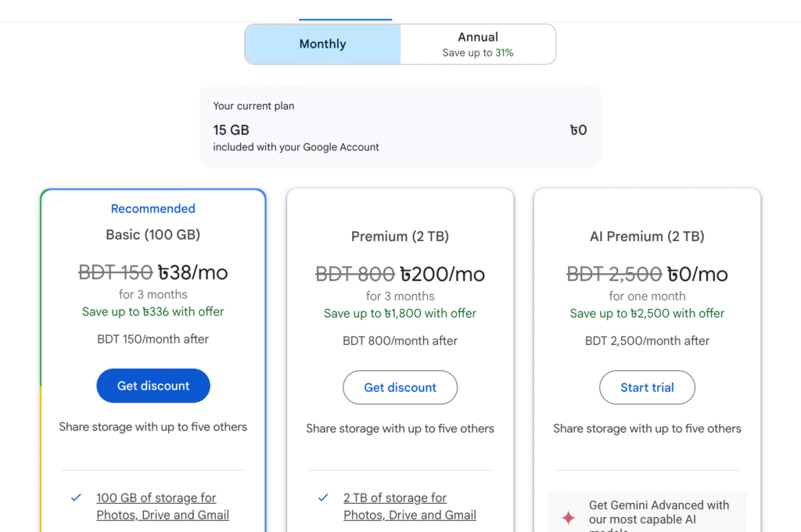Click the 15 GB current plan card
Image resolution: width=801 pixels, height=532 pixels.
[400, 126]
